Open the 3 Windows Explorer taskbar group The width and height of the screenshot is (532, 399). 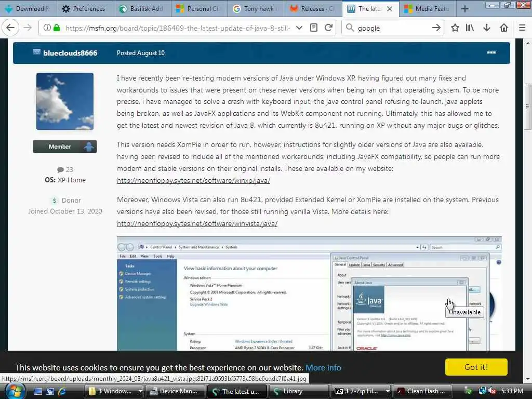114,391
